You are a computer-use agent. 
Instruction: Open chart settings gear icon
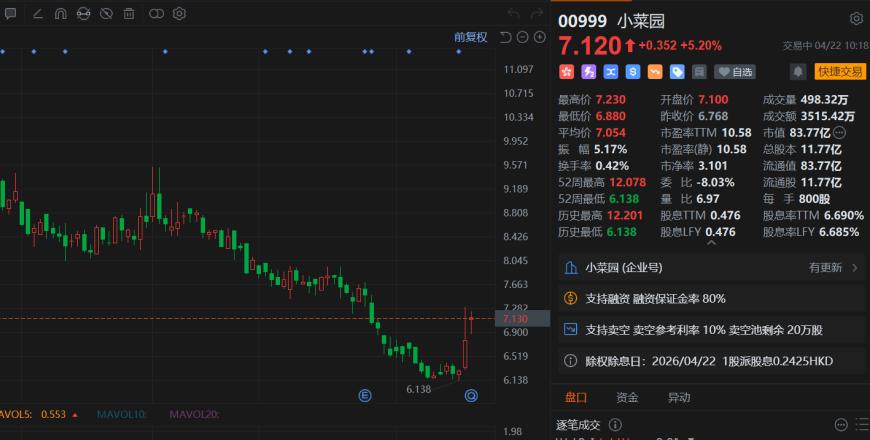click(179, 14)
